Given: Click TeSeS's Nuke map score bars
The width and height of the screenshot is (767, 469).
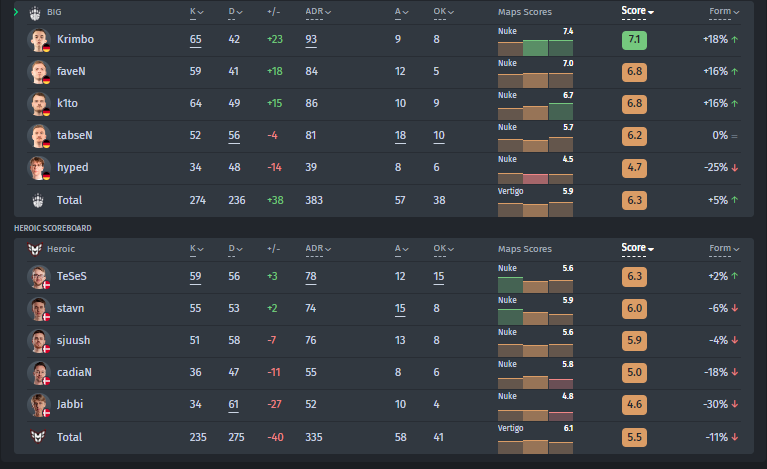Looking at the screenshot, I should (x=535, y=285).
